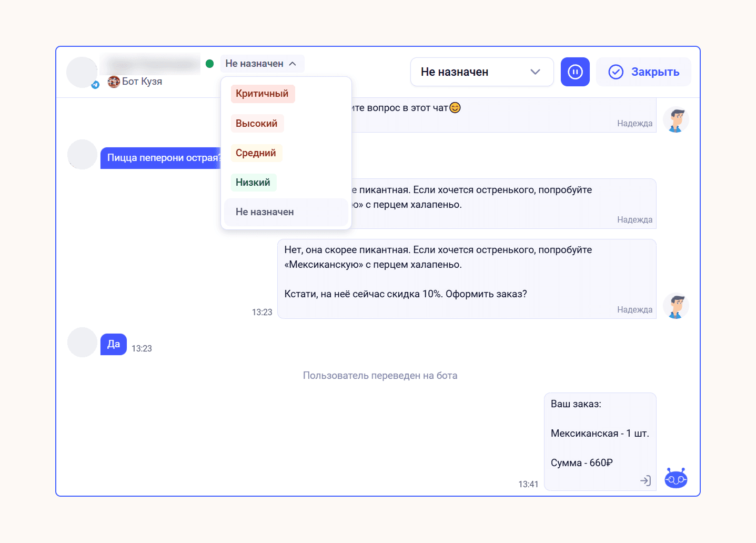Click the operator avatar beside discount message
756x543 pixels.
tap(676, 306)
